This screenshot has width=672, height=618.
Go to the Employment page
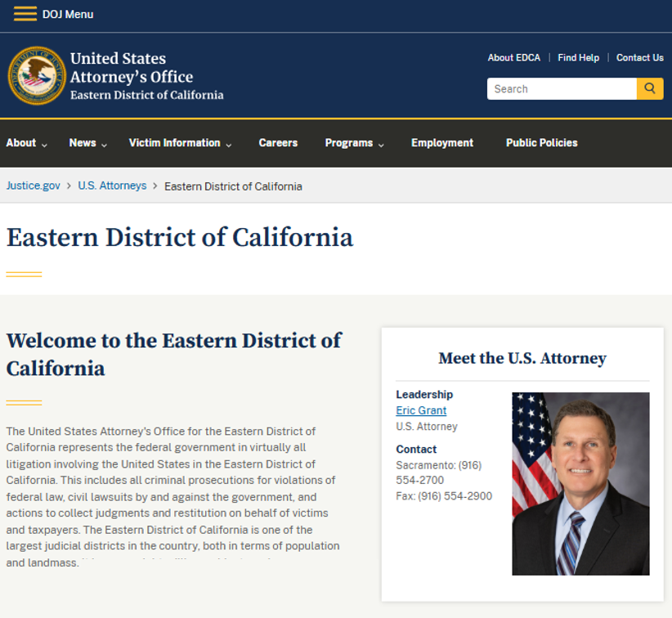442,143
